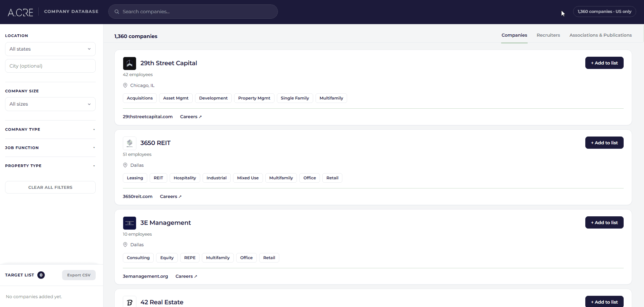Add 42 Real Estate to list
Image resolution: width=644 pixels, height=307 pixels.
click(x=604, y=302)
